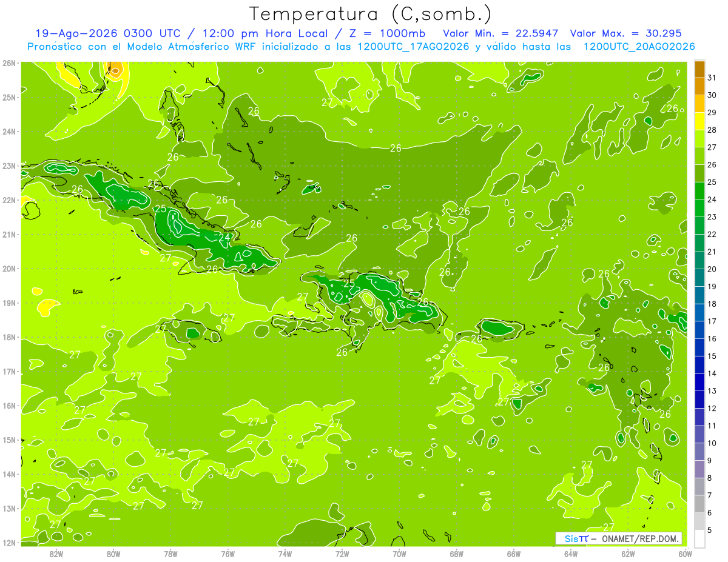Pick the legend color band between 30 and 31
This screenshot has width=728, height=562.
click(700, 87)
